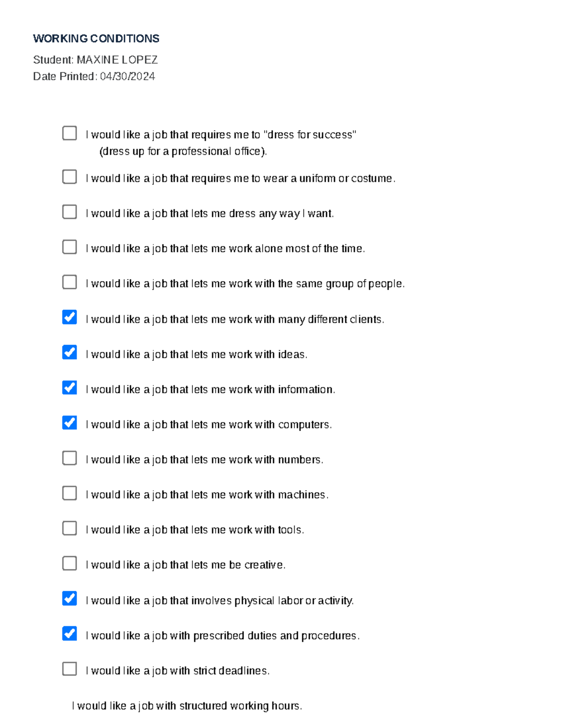This screenshot has width=563, height=728.
Task: Uncheck the work with computers checkbox
Action: 69,423
